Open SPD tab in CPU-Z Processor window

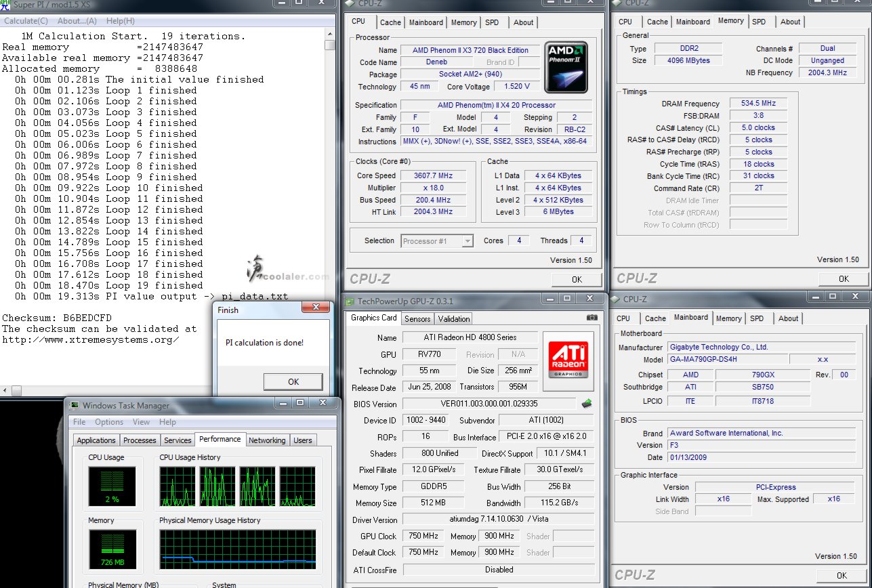(x=492, y=22)
